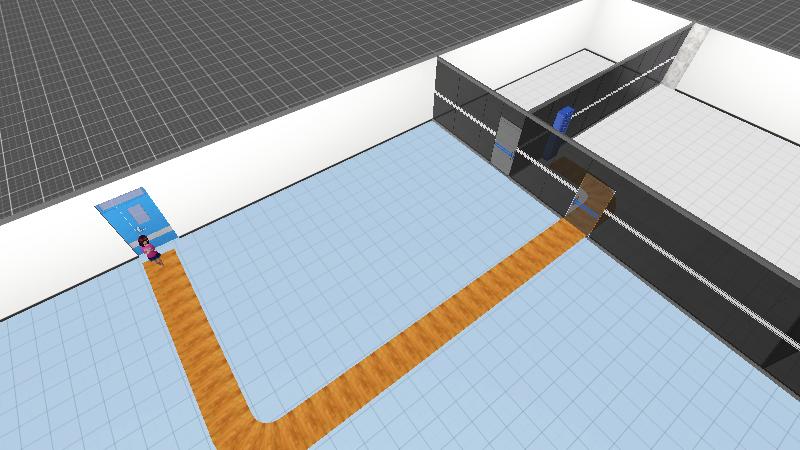Click the gray window panel on blue door
This screenshot has height=450, width=800.
click(x=137, y=213)
